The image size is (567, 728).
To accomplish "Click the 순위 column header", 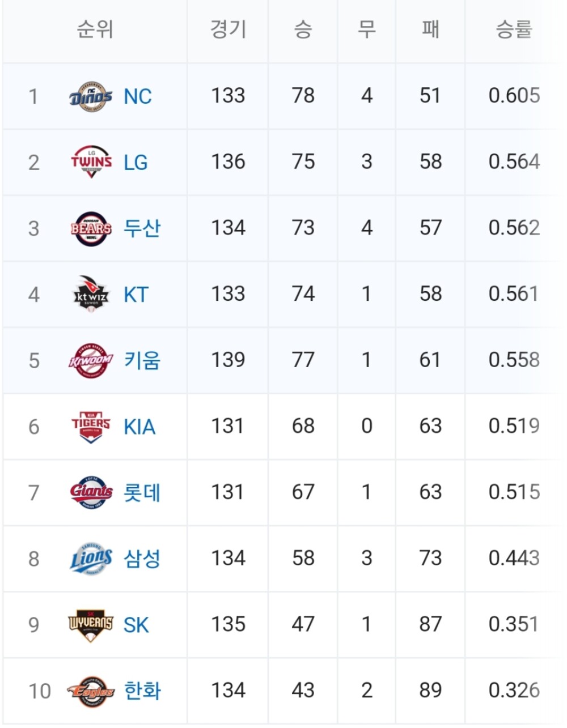I will click(95, 29).
